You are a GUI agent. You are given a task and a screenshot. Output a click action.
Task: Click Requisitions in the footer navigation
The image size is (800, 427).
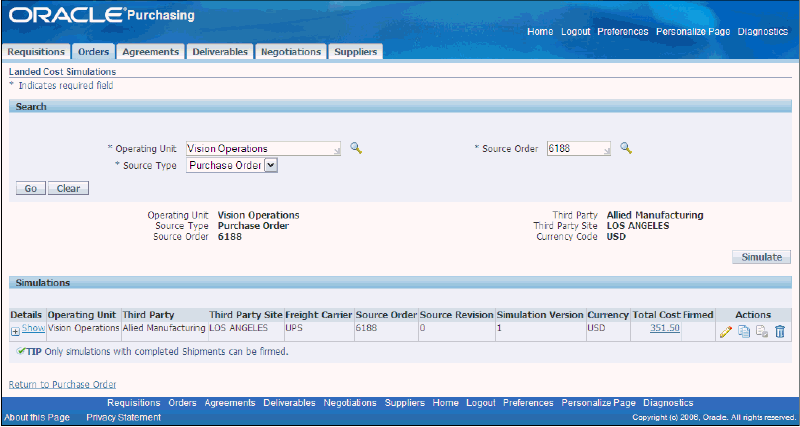tap(134, 403)
